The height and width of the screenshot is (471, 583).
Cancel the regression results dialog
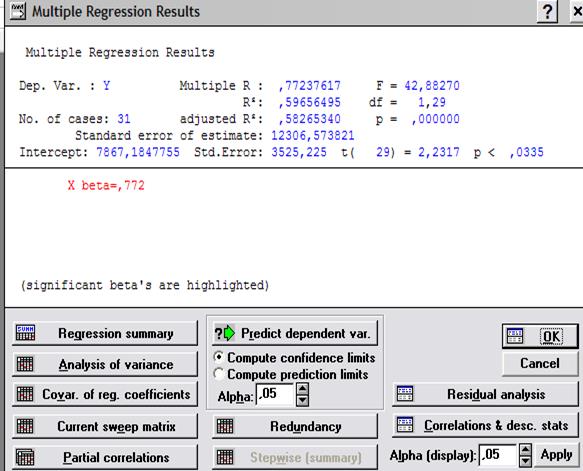pos(540,363)
